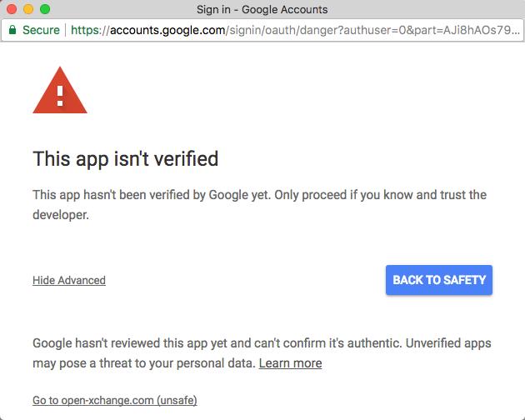Click the red warning triangle icon
This screenshot has width=525, height=420.
[60, 91]
